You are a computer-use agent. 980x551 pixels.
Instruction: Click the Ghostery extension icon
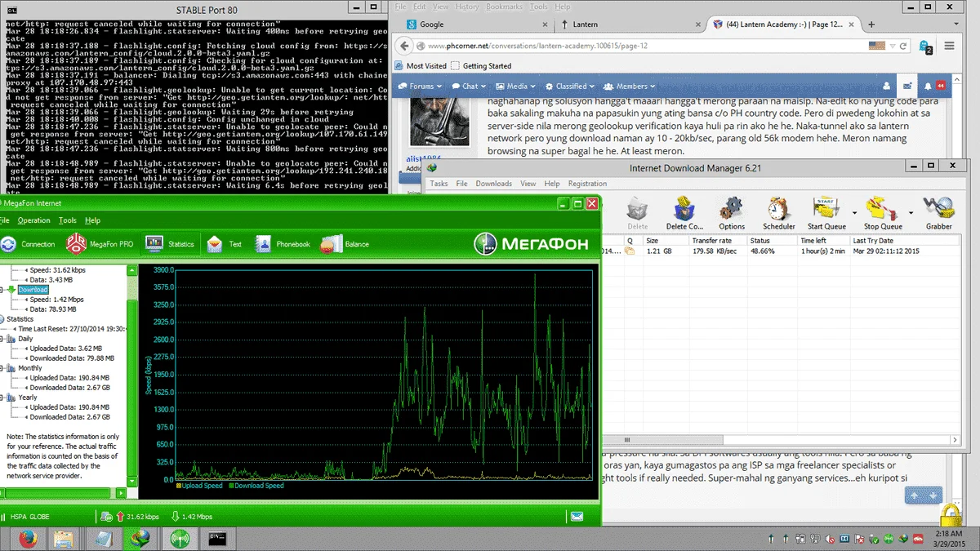[x=925, y=47]
